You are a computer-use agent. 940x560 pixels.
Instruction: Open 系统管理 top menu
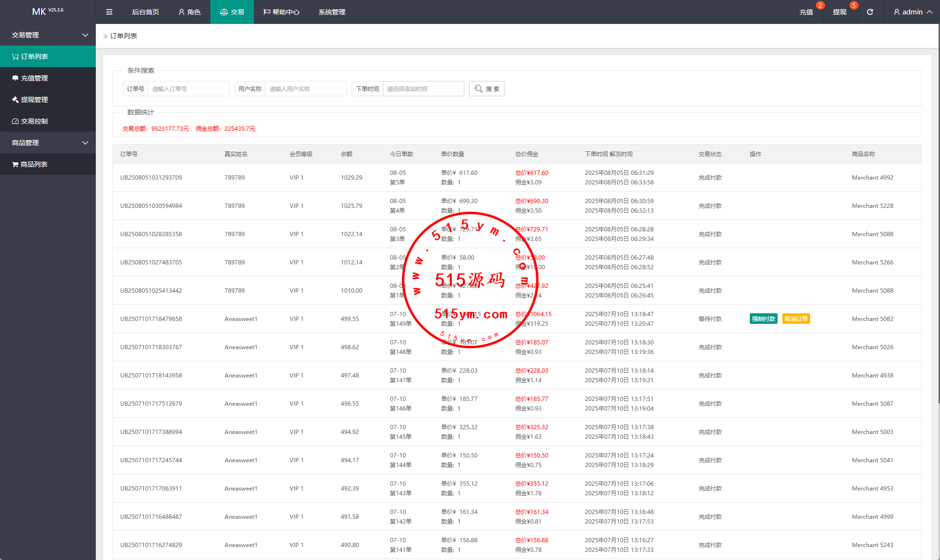point(332,12)
